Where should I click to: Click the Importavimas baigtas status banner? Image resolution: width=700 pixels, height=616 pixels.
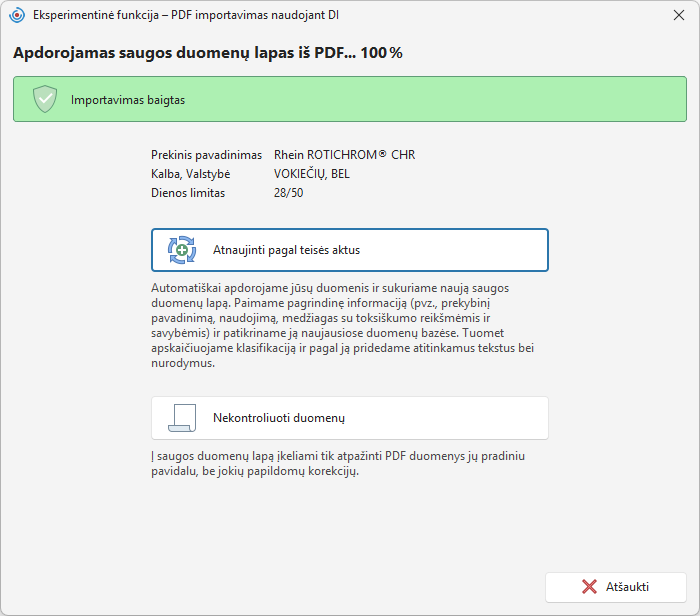pos(350,99)
